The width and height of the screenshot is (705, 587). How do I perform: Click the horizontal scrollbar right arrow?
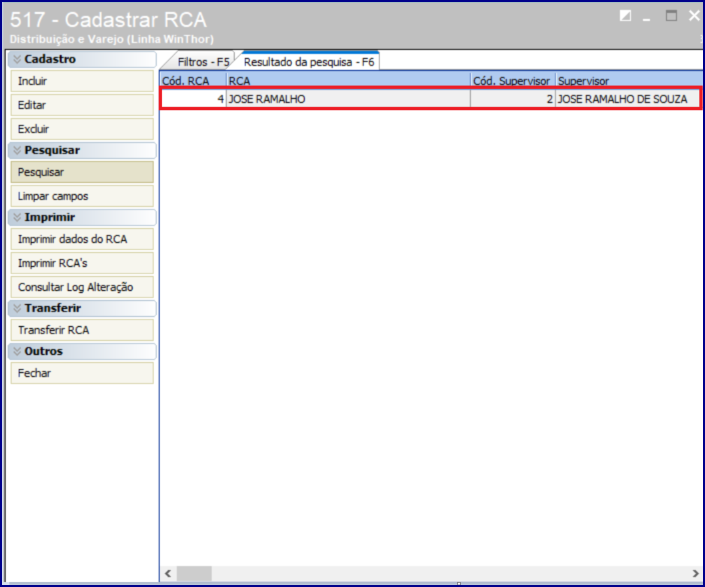pos(695,574)
